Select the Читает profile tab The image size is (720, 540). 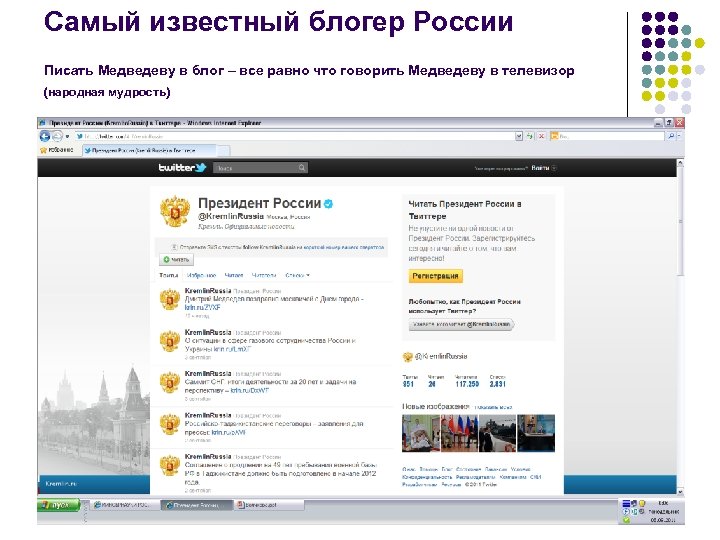234,276
